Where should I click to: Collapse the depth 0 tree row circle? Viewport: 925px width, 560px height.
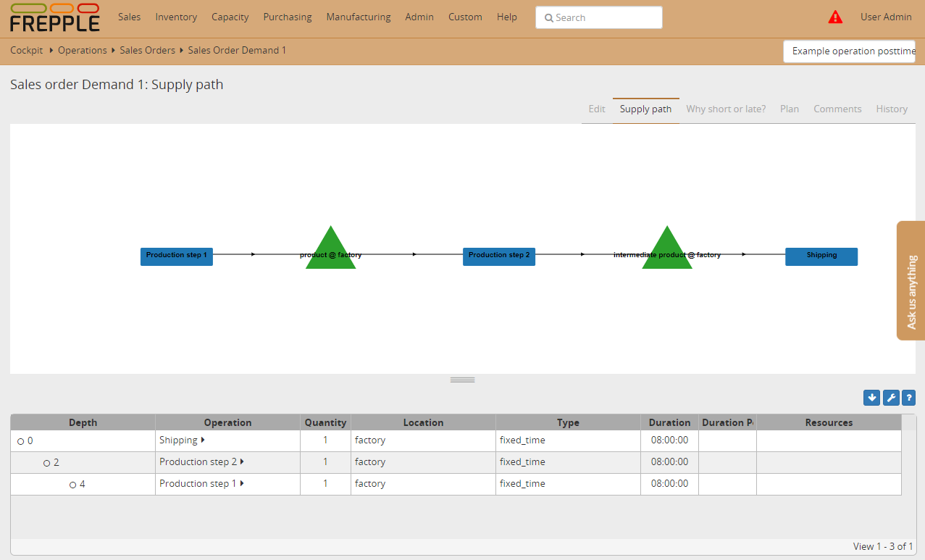tap(20, 441)
